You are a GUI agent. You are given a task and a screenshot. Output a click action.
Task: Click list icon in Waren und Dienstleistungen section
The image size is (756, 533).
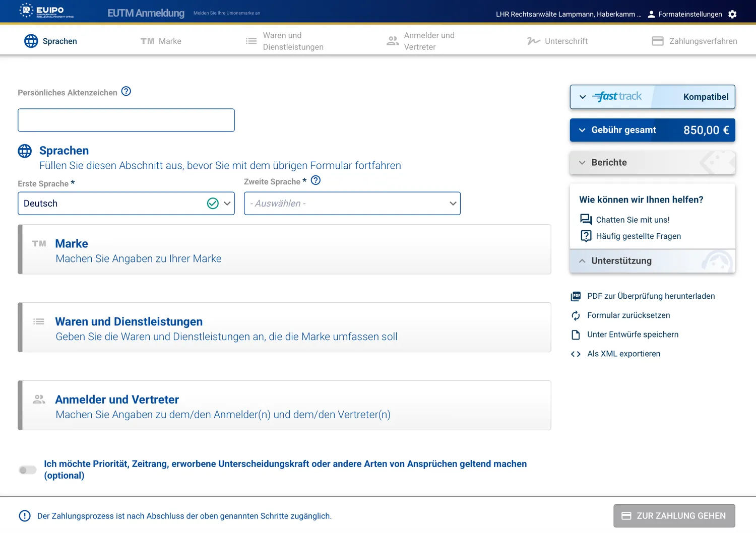click(39, 321)
